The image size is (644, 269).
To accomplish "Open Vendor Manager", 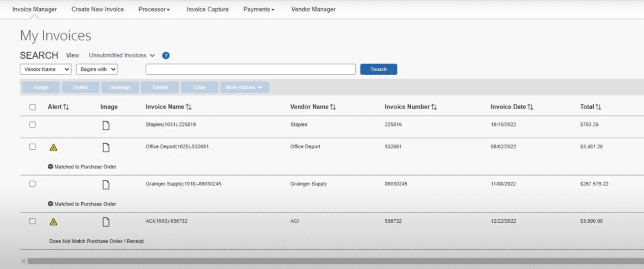I will pyautogui.click(x=314, y=9).
